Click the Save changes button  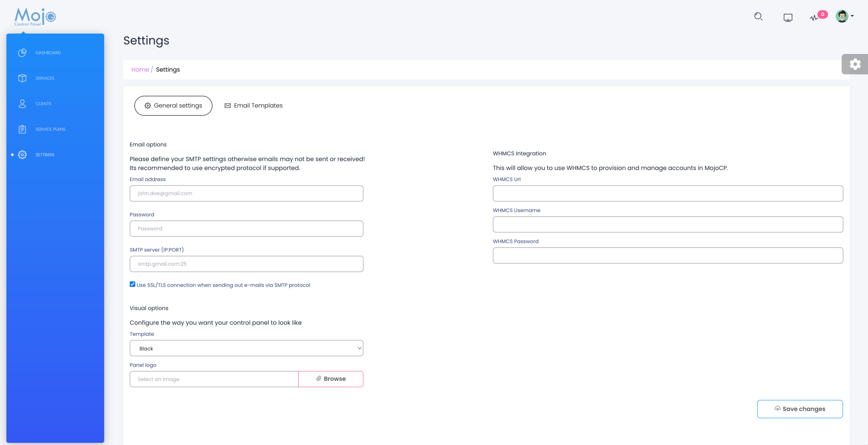(x=800, y=409)
